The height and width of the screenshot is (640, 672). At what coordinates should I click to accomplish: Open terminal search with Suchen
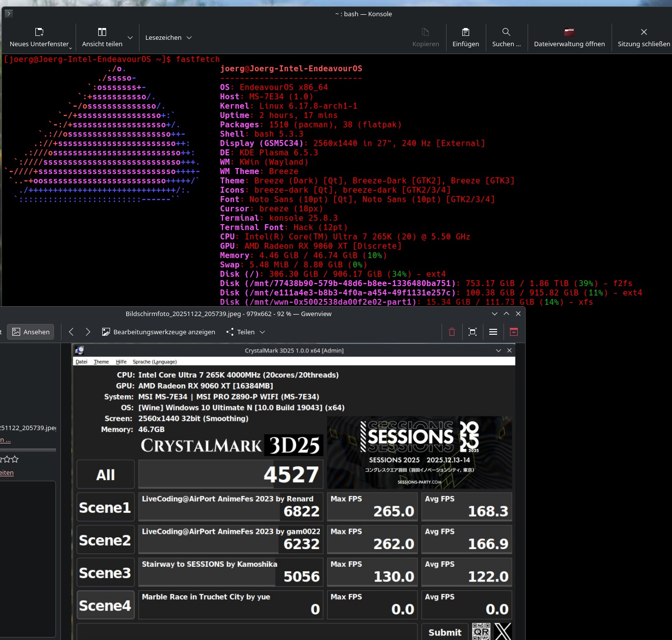pos(506,38)
